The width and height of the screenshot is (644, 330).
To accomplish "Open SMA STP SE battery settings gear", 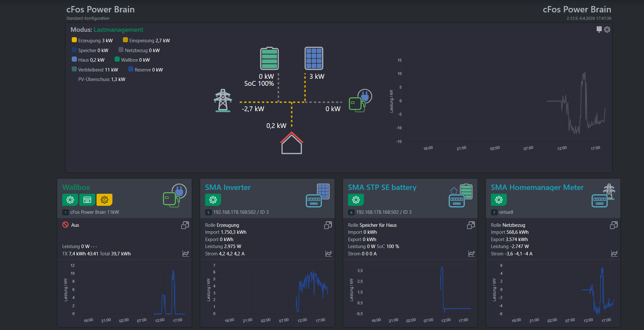I will tap(356, 200).
